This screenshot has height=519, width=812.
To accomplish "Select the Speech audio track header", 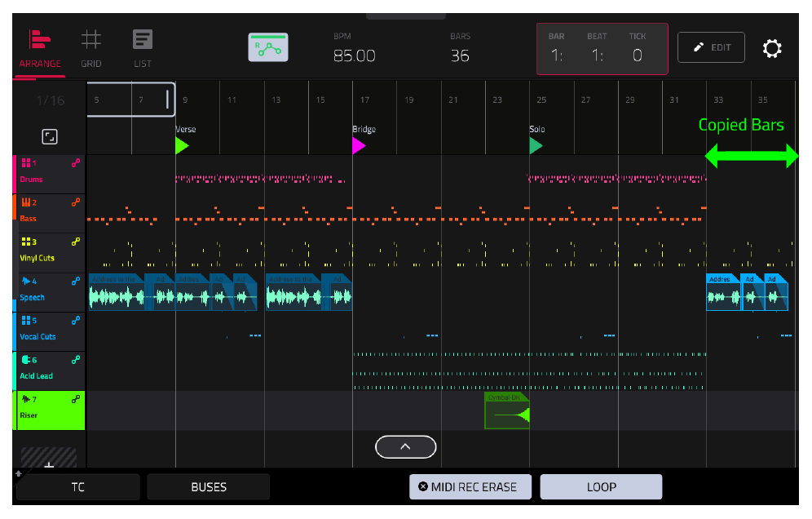I will [49, 292].
